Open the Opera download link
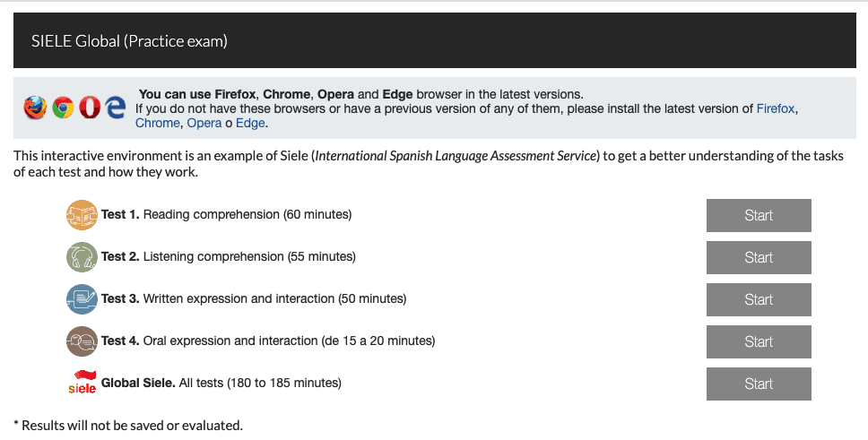868x440 pixels. coord(204,123)
